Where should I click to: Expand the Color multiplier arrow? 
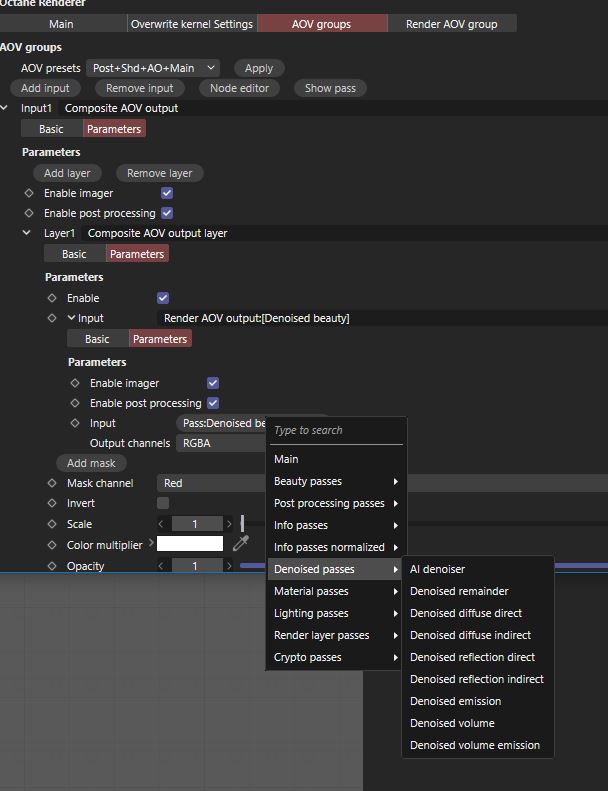pos(151,543)
